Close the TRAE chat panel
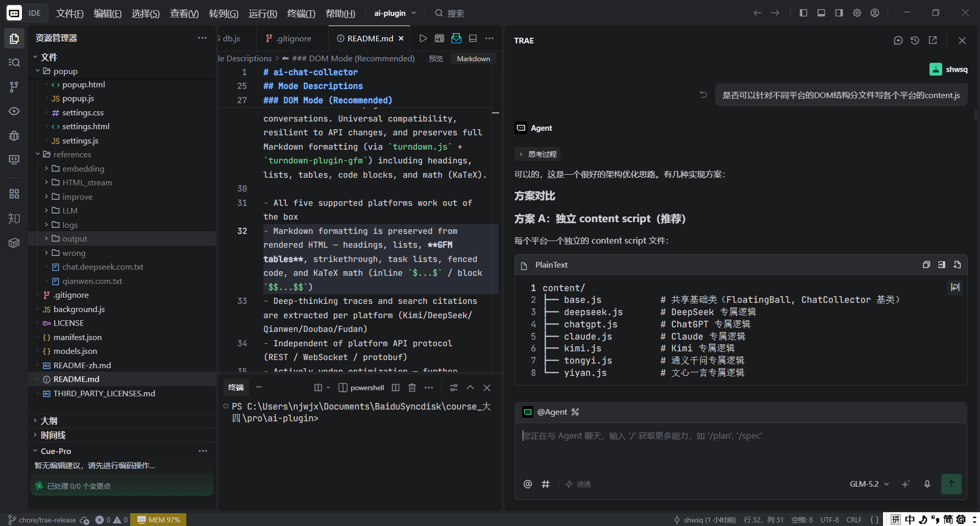The width and height of the screenshot is (980, 526). tap(962, 40)
